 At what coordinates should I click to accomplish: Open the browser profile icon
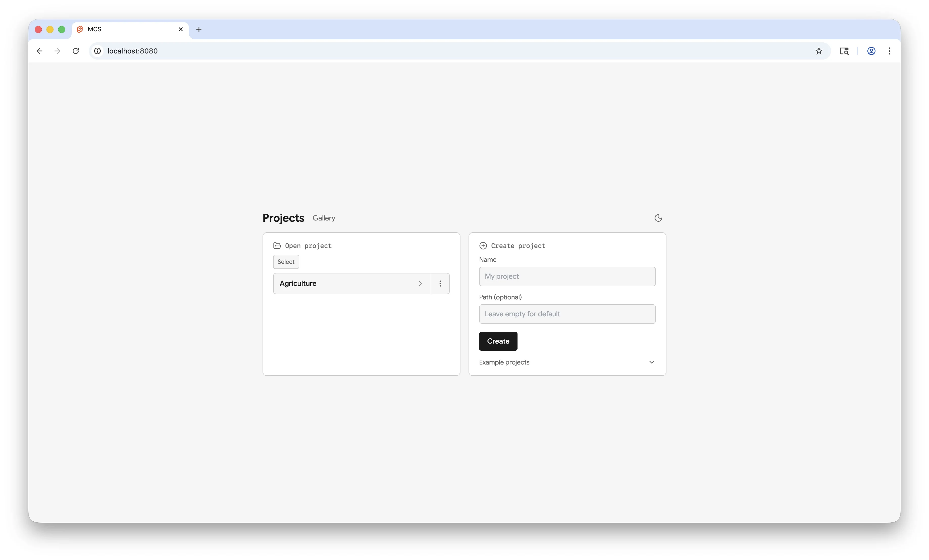point(871,51)
